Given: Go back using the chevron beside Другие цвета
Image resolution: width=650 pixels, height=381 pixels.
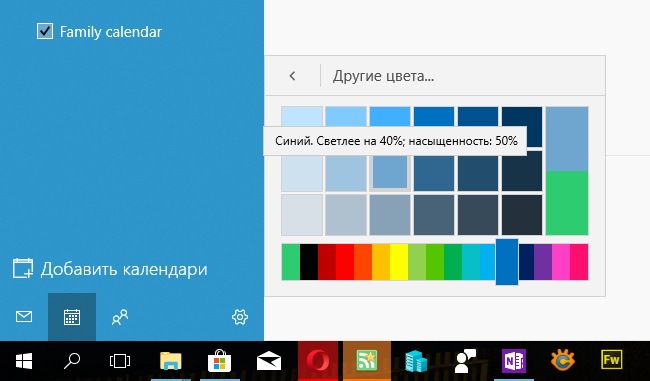Looking at the screenshot, I should [292, 76].
